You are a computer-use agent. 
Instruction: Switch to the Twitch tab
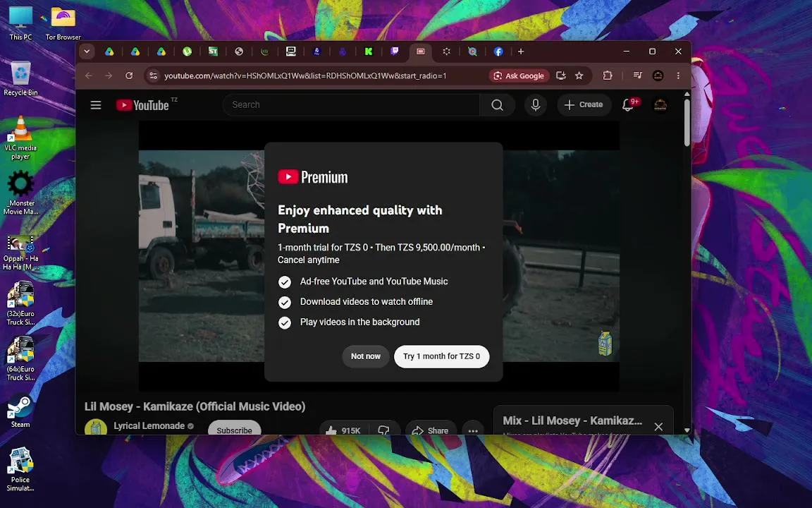pyautogui.click(x=395, y=52)
